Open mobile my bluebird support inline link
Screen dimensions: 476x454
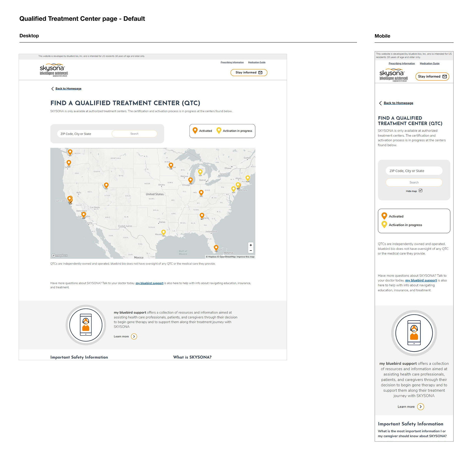click(421, 280)
